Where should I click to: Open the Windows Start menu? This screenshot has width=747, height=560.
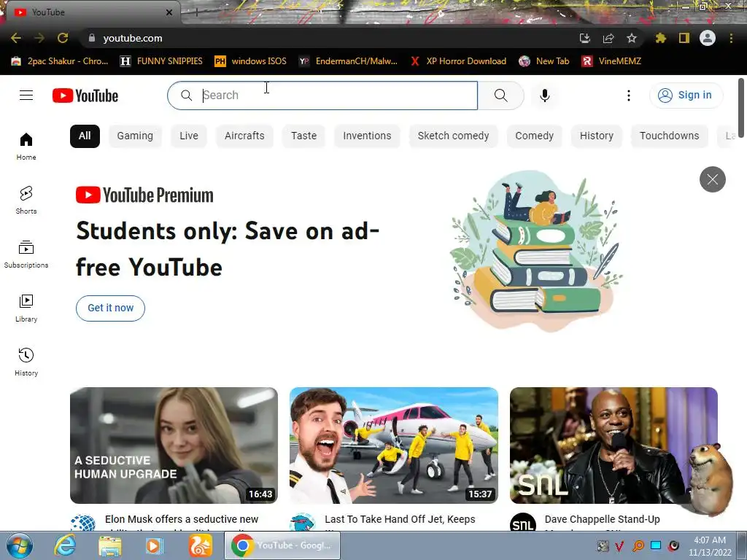click(x=20, y=545)
